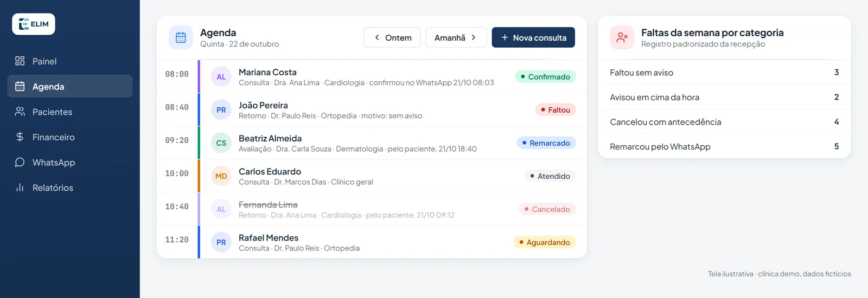Open Relatórios in sidebar
This screenshot has height=298, width=868.
point(70,187)
